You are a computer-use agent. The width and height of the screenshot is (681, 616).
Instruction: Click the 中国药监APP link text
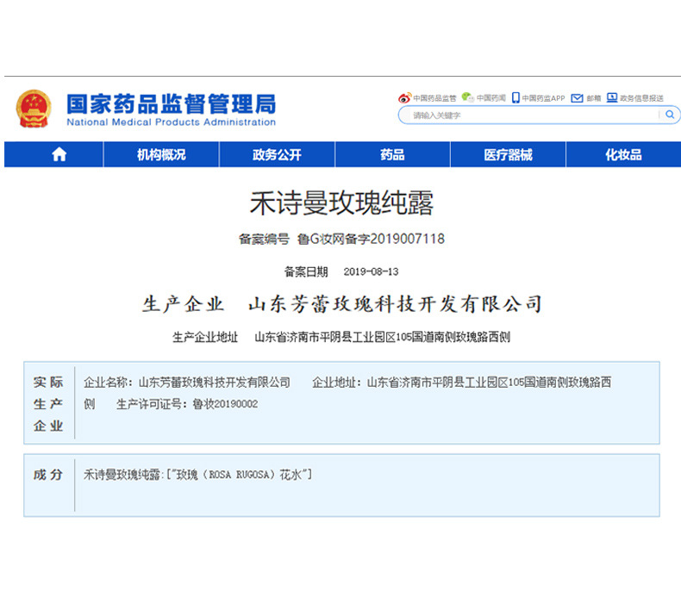click(x=543, y=98)
